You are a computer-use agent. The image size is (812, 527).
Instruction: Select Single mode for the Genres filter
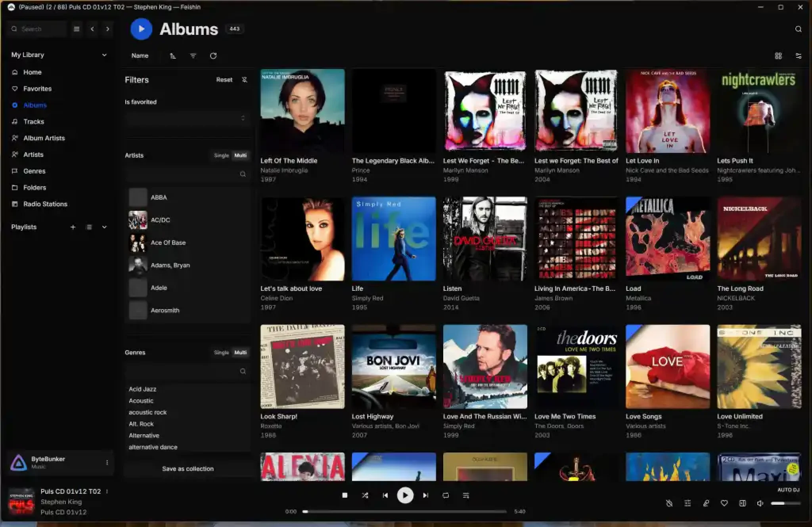click(x=221, y=352)
